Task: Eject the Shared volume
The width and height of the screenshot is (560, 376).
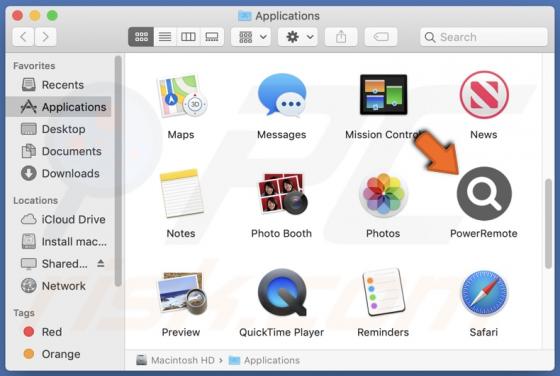Action: click(x=101, y=264)
